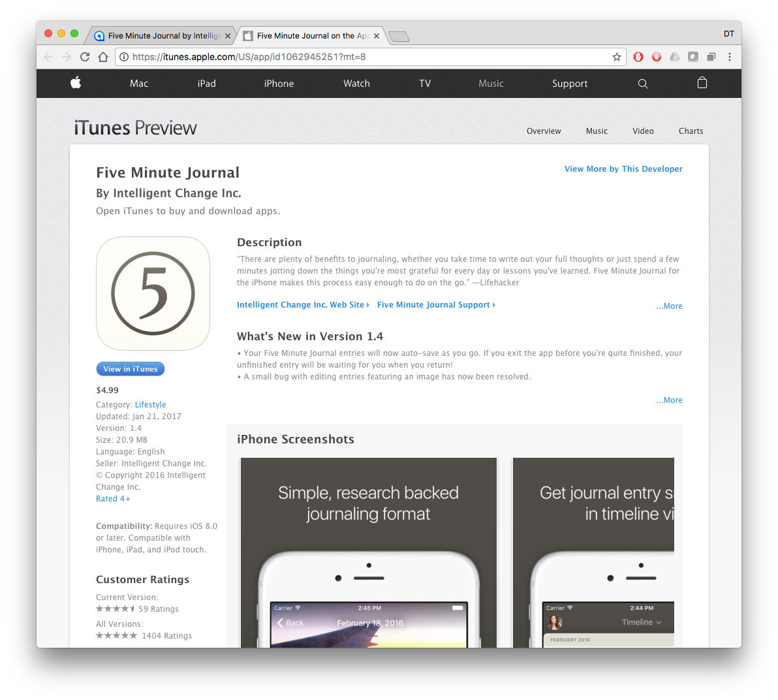This screenshot has width=778, height=700.
Task: Open Music in the black Apple navigation bar
Action: coord(491,84)
